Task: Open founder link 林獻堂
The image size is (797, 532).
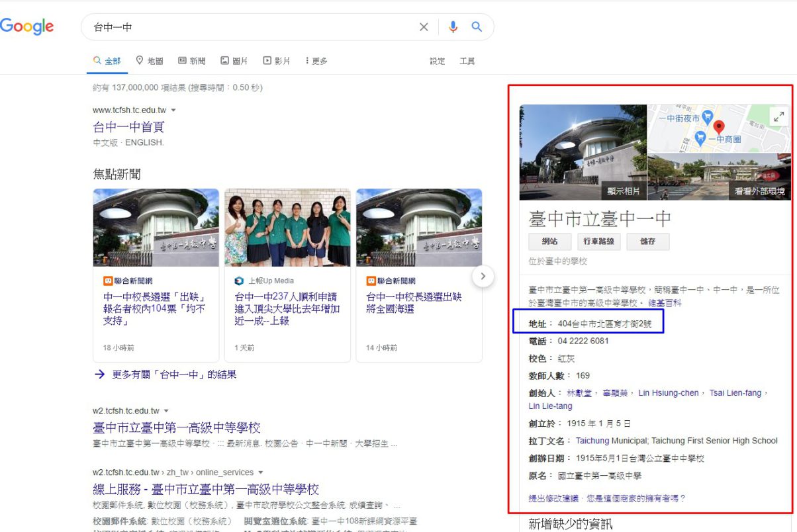Action: coord(580,393)
